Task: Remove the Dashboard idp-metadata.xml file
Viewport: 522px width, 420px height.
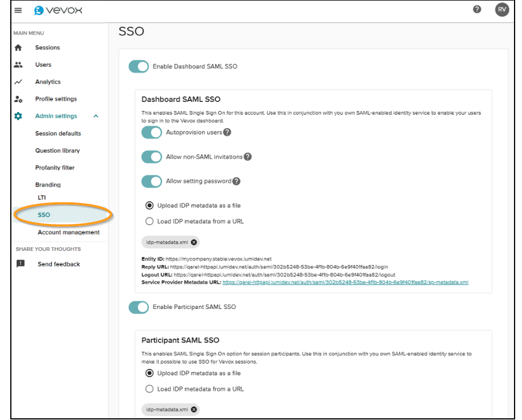Action: (194, 242)
